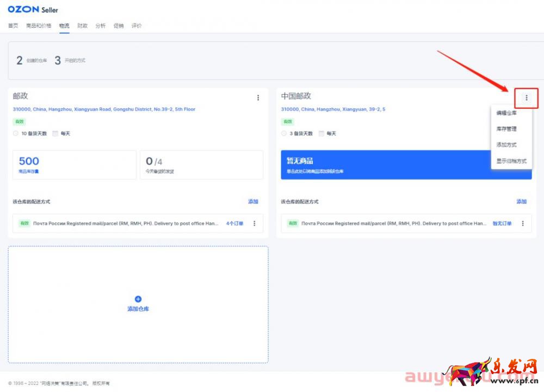Open the 4个订单 orders link
The image size is (544, 392).
235,223
